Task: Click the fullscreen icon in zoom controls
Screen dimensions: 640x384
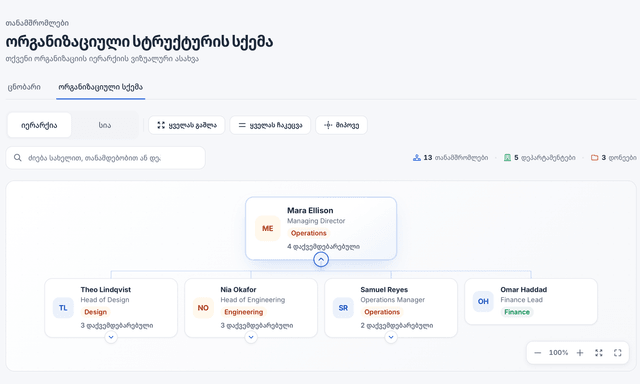Action: tap(618, 353)
